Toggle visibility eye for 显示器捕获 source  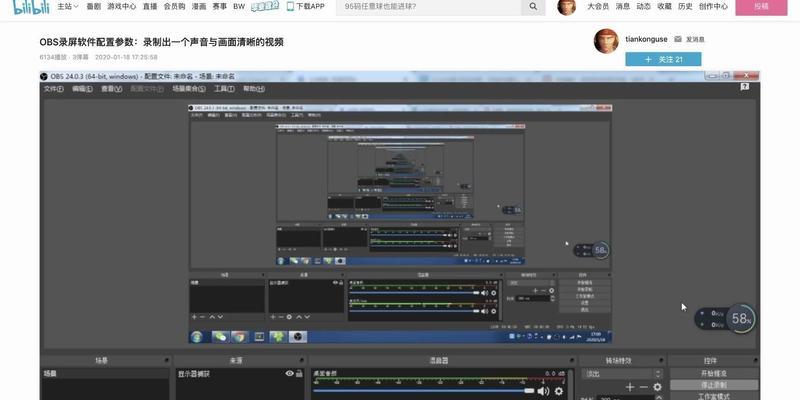coord(290,373)
